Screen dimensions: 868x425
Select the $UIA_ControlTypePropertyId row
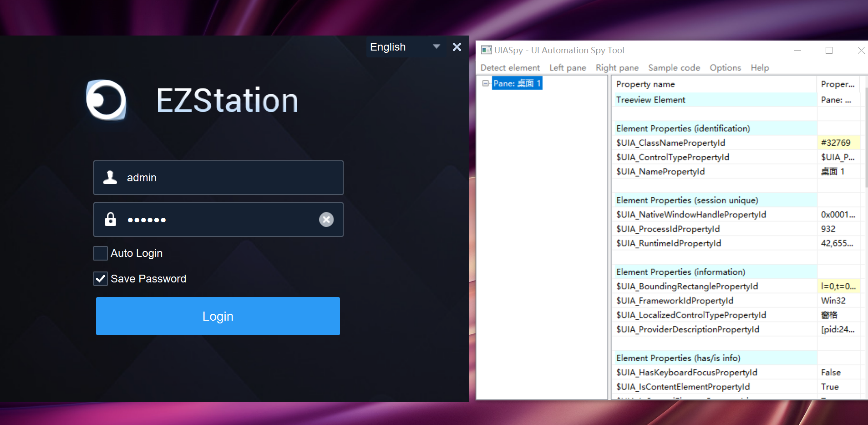[737, 157]
